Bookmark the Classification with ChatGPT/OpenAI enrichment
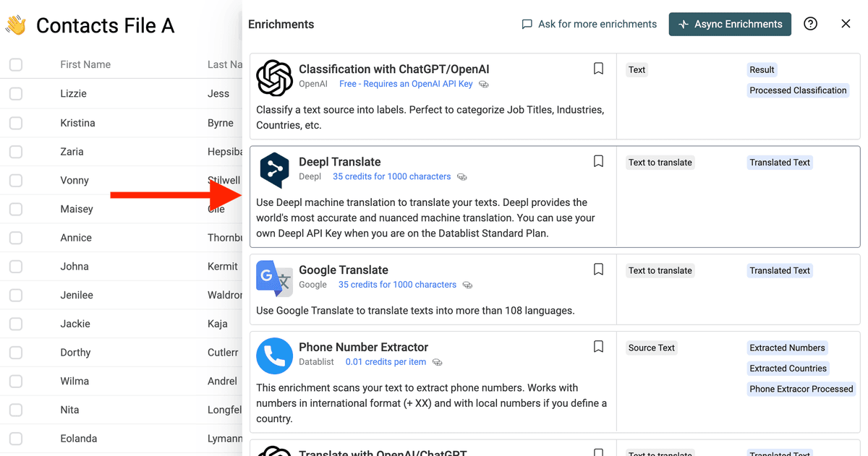 coord(598,69)
